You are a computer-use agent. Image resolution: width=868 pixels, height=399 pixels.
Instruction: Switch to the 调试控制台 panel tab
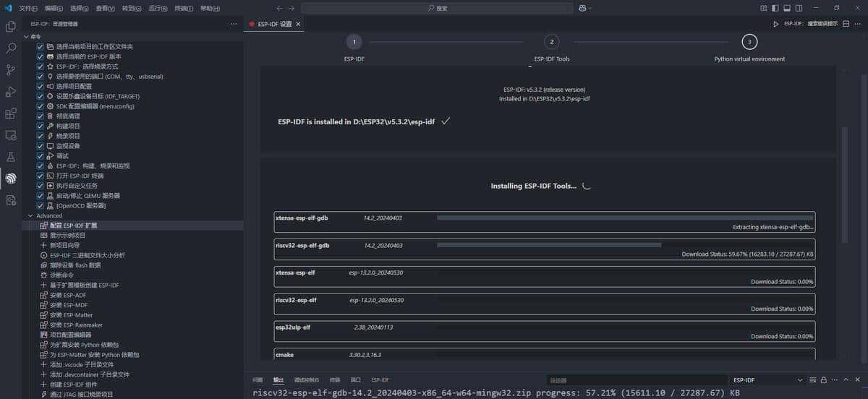click(x=307, y=379)
